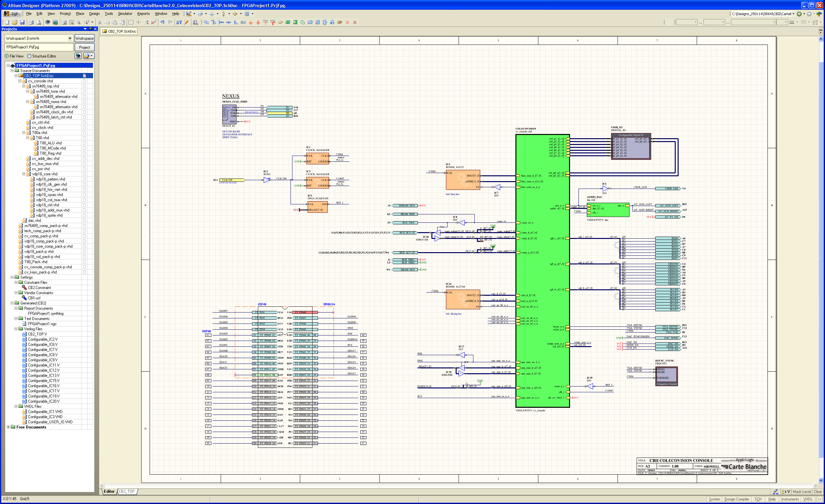Click the Clear Filter red X icon
The width and height of the screenshot is (825, 504).
pyautogui.click(x=154, y=22)
